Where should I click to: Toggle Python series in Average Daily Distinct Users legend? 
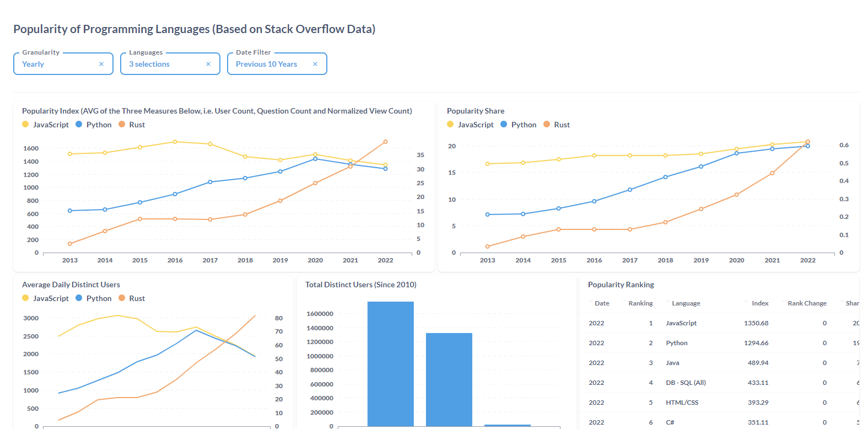click(94, 298)
